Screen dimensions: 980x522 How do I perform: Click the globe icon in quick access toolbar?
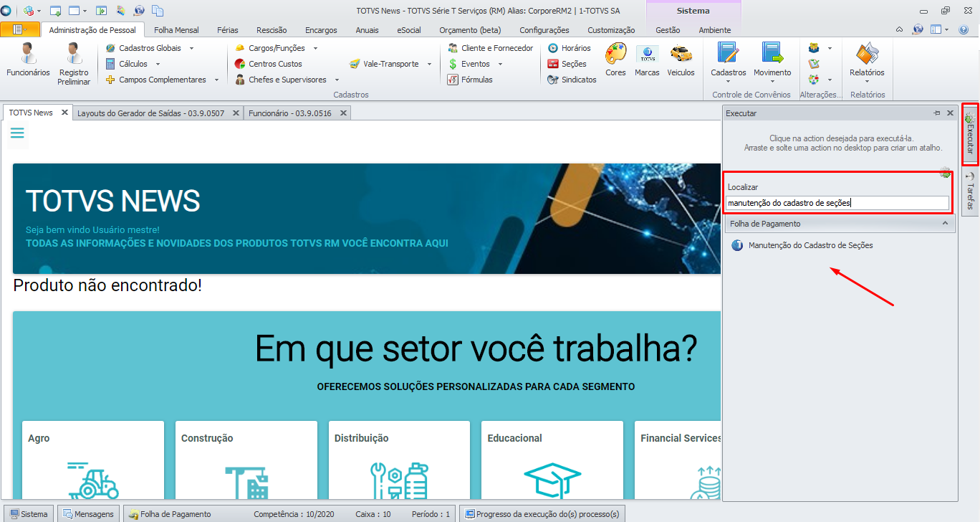tap(139, 11)
